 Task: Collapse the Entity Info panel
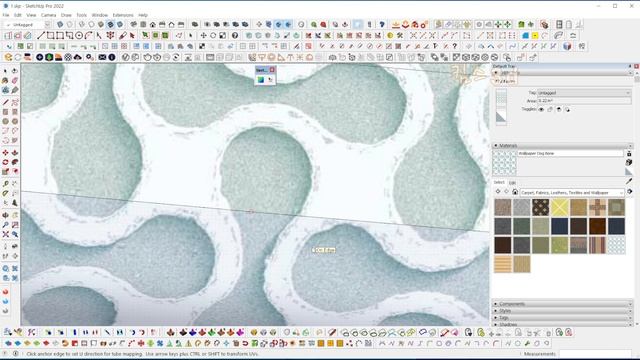pyautogui.click(x=562, y=73)
